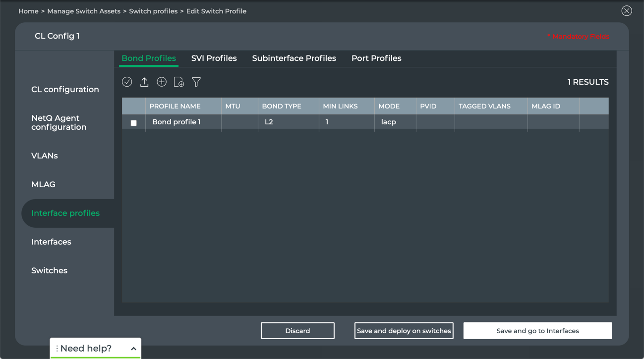The width and height of the screenshot is (644, 359).
Task: Switch to the SVI Profiles tab
Action: pos(214,58)
